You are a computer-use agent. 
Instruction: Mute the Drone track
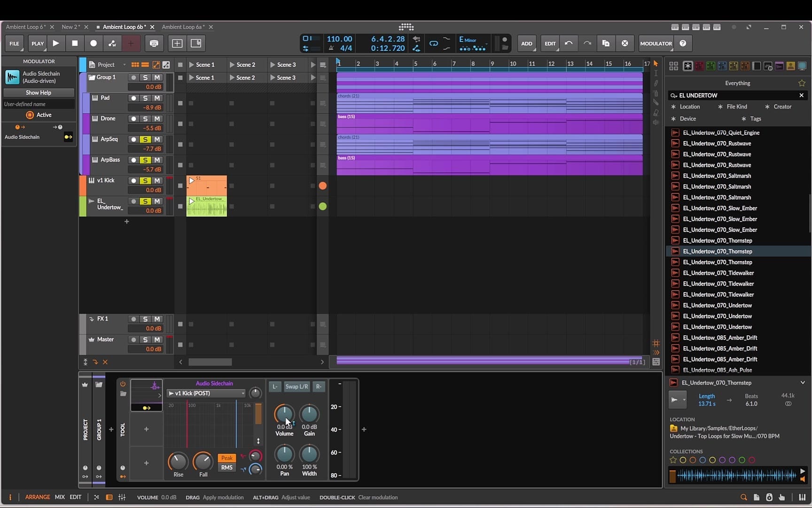point(157,119)
